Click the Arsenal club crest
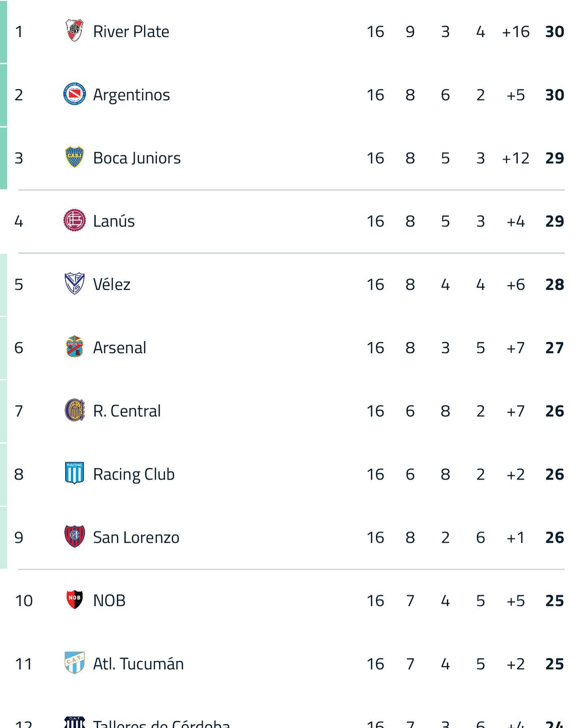The height and width of the screenshot is (728, 583). (74, 347)
